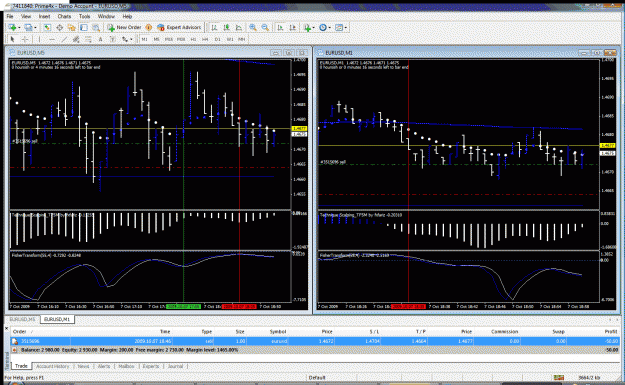625x385 pixels.
Task: Switch to the M5 timeframe
Action: point(156,39)
